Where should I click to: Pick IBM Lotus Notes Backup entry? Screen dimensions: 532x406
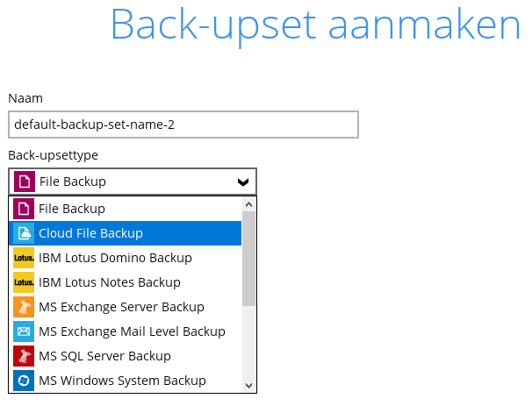click(125, 282)
